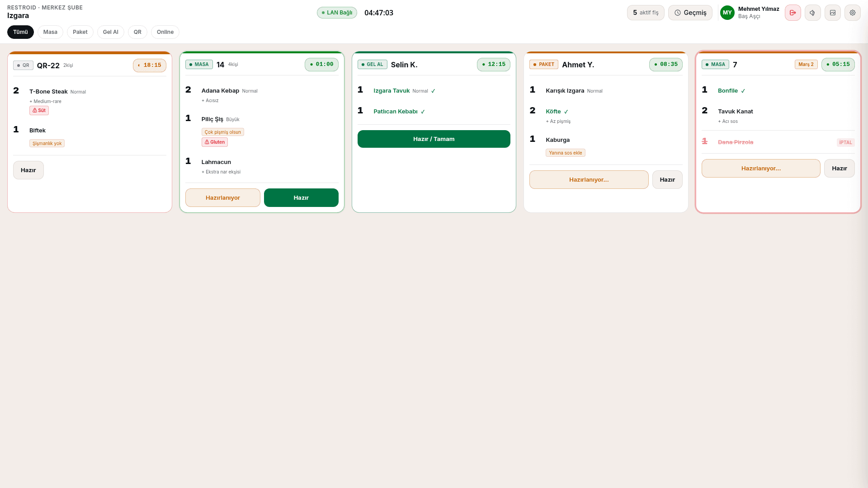The image size is (868, 488).
Task: Click the MY user avatar
Action: tap(727, 13)
